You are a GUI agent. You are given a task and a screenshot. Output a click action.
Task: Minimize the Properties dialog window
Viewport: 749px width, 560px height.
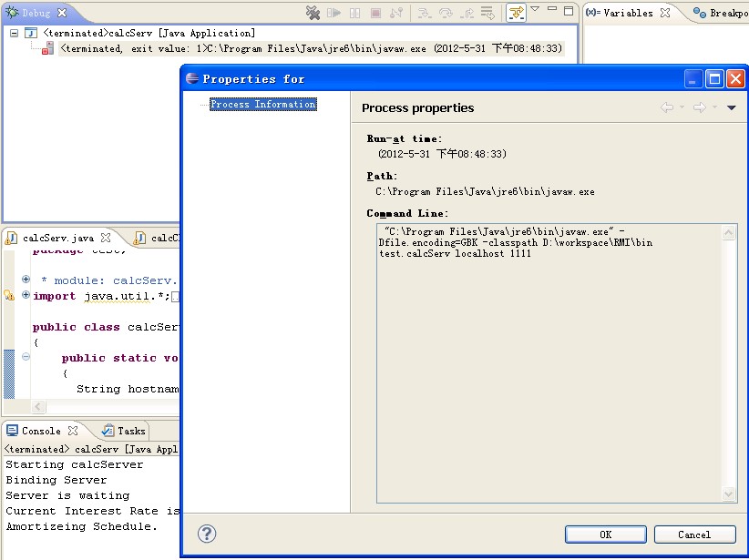click(693, 79)
